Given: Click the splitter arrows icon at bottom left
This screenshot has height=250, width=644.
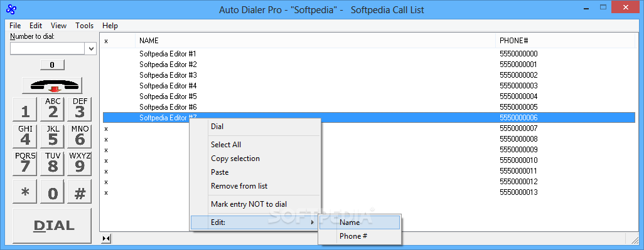Looking at the screenshot, I should [106, 238].
